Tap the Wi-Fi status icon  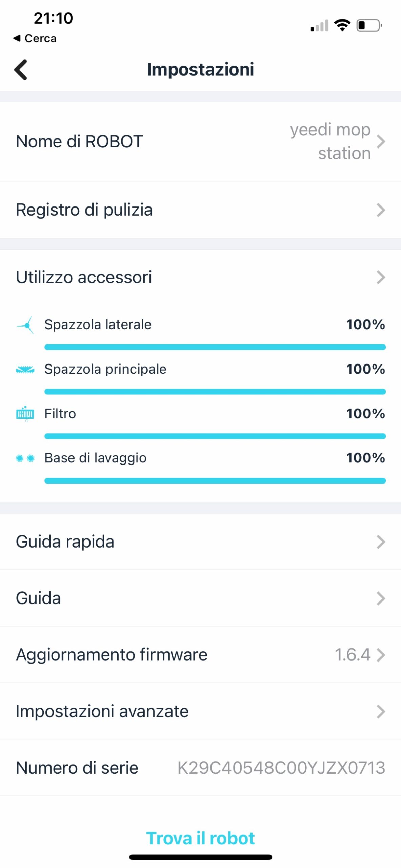[x=342, y=25]
